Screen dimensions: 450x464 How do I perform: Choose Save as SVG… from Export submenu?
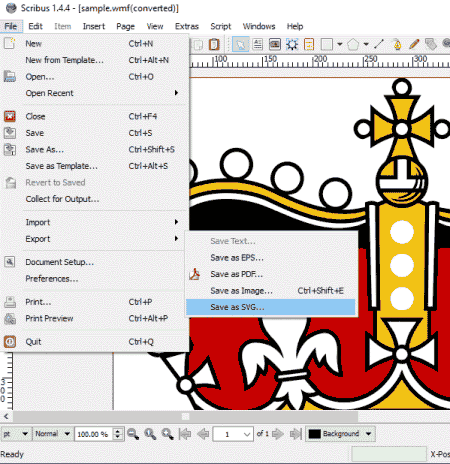pos(270,307)
